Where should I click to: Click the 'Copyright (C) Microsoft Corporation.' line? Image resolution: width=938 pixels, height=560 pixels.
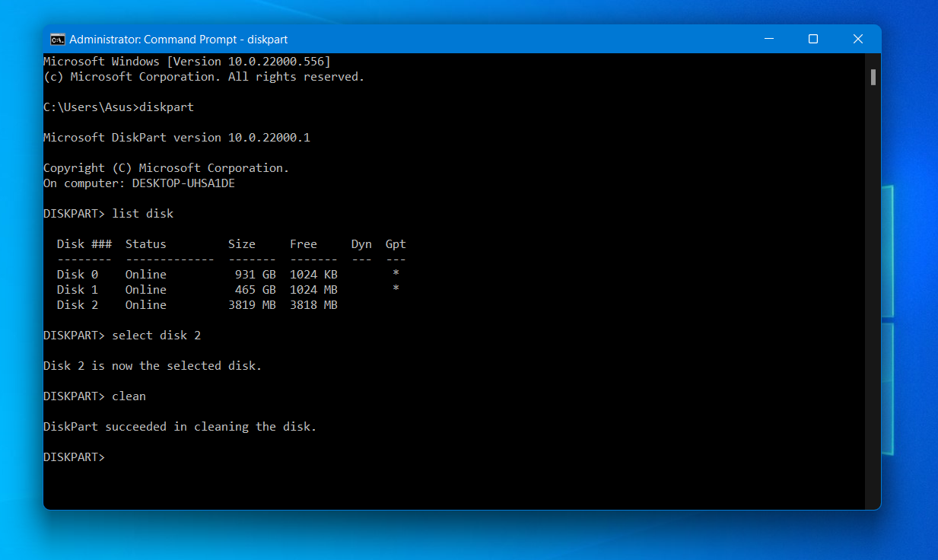click(x=167, y=168)
